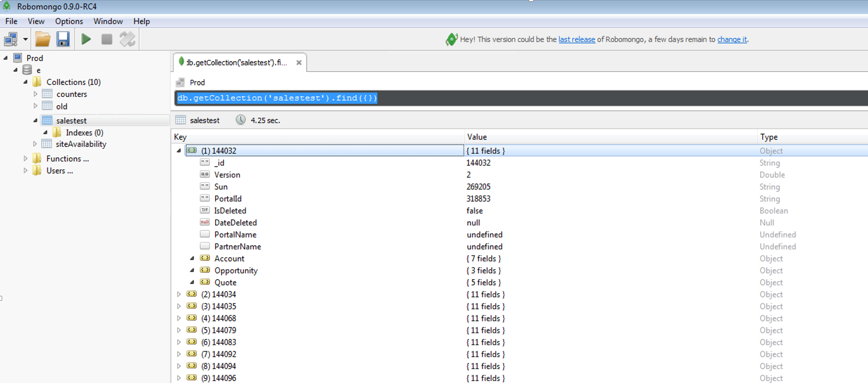The height and width of the screenshot is (383, 868).
Task: Open the Options menu
Action: (x=69, y=21)
